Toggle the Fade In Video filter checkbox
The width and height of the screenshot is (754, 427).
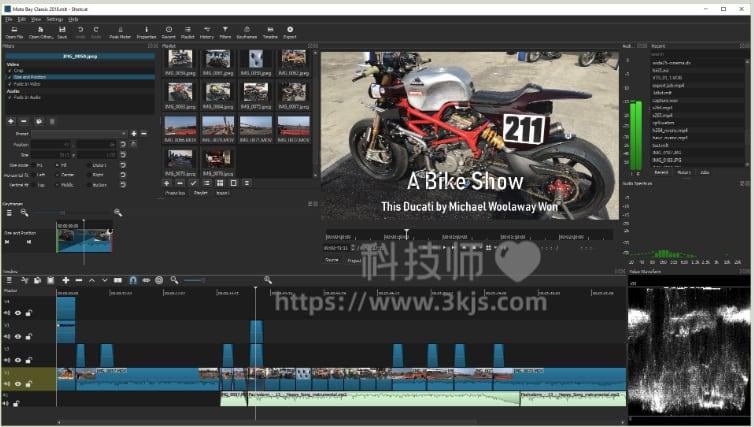[10, 84]
